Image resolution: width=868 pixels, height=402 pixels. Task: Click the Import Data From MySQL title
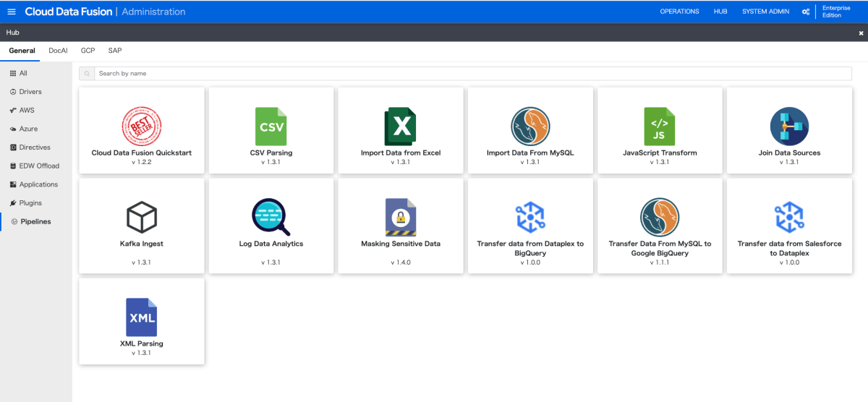(x=530, y=153)
